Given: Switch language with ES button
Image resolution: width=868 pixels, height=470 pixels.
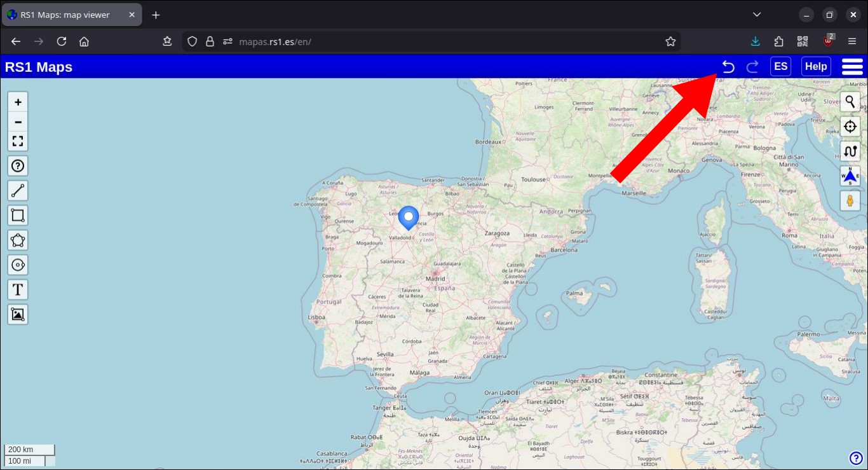Looking at the screenshot, I should pos(780,67).
